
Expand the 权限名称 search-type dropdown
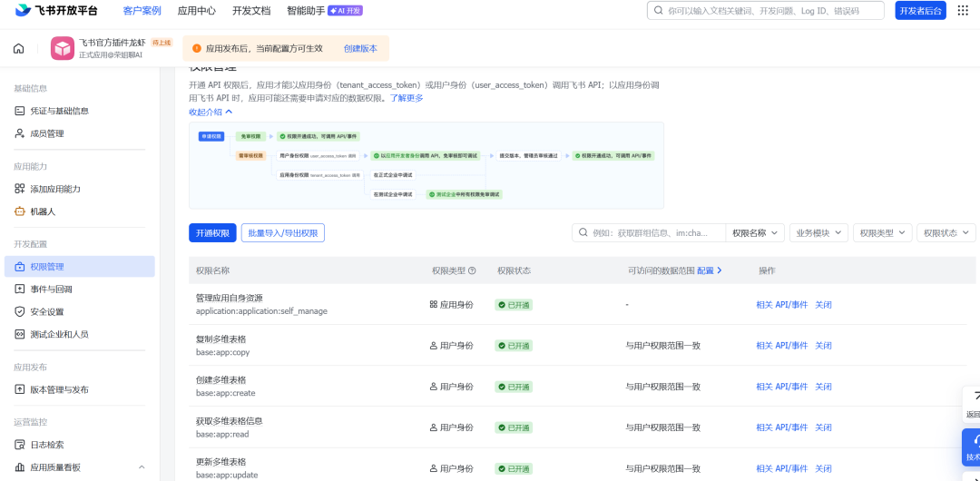tap(755, 232)
